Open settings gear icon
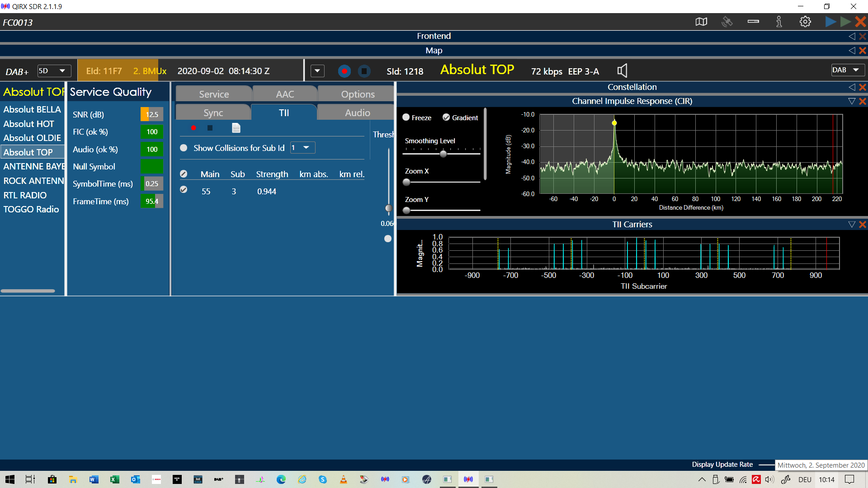 (x=805, y=22)
